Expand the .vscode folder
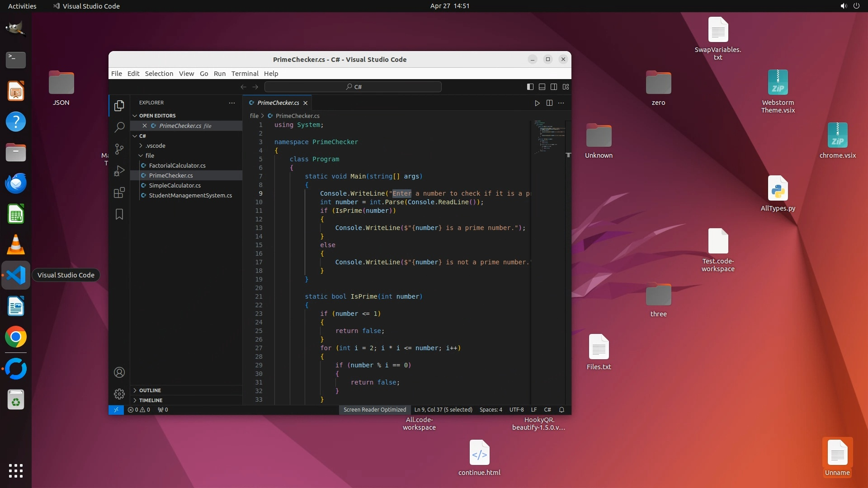Screen dimensions: 868x488 [x=156, y=145]
